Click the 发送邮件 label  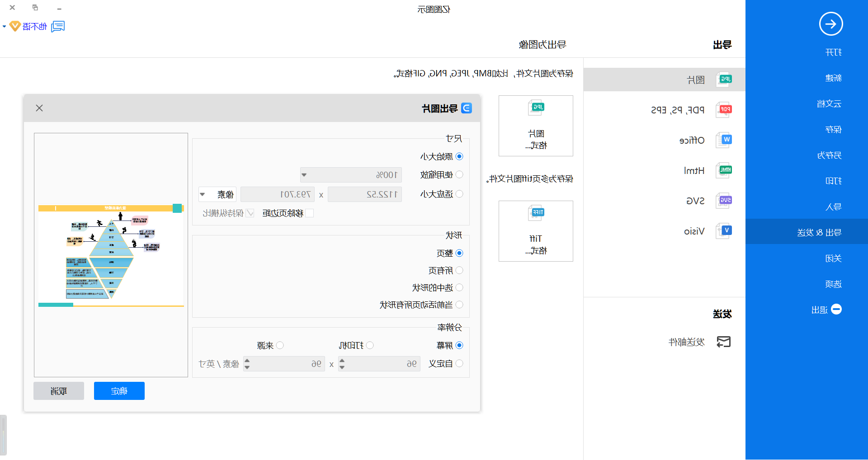(x=687, y=342)
